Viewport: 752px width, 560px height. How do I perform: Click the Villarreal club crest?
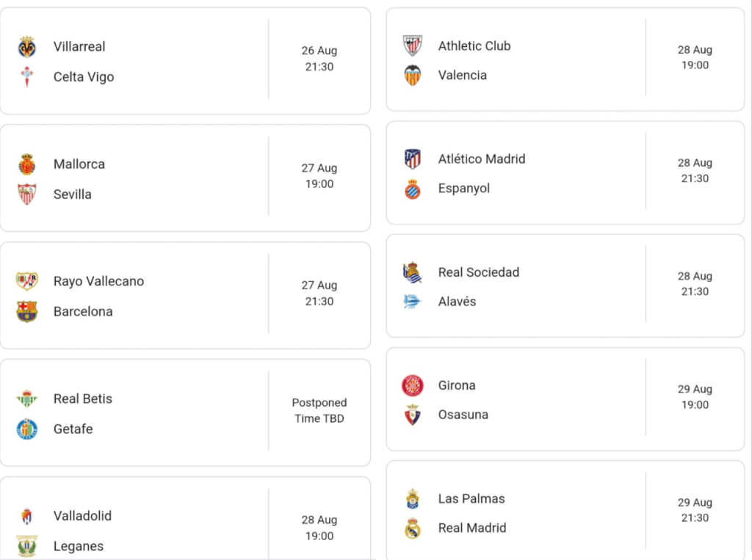tap(27, 47)
